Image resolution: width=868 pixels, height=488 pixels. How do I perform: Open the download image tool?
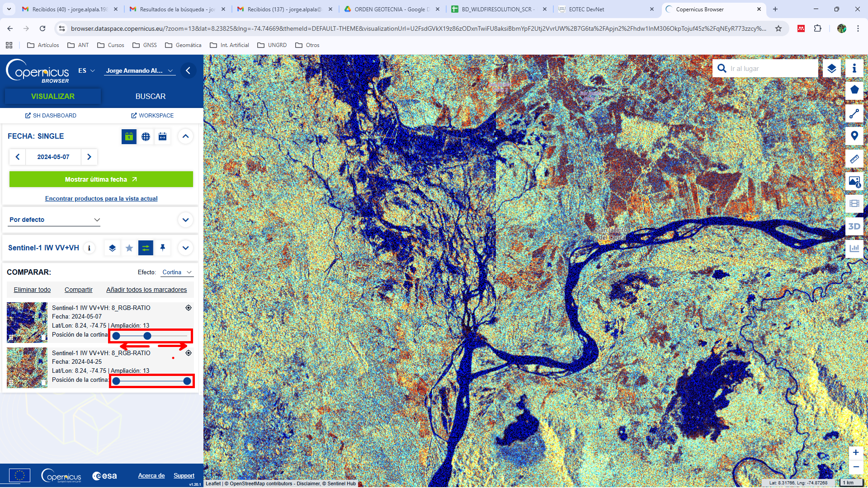854,181
